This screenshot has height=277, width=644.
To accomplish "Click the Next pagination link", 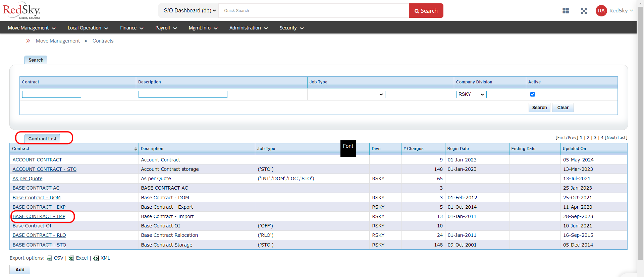I will pyautogui.click(x=611, y=138).
